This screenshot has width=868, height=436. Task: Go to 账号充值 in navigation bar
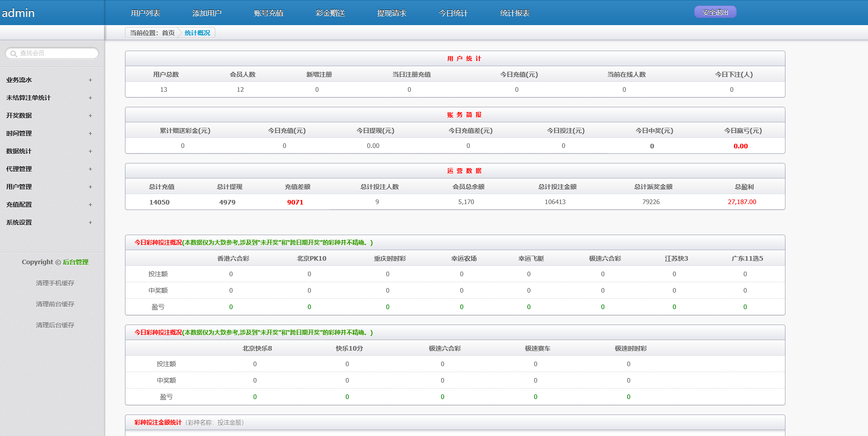coord(269,13)
